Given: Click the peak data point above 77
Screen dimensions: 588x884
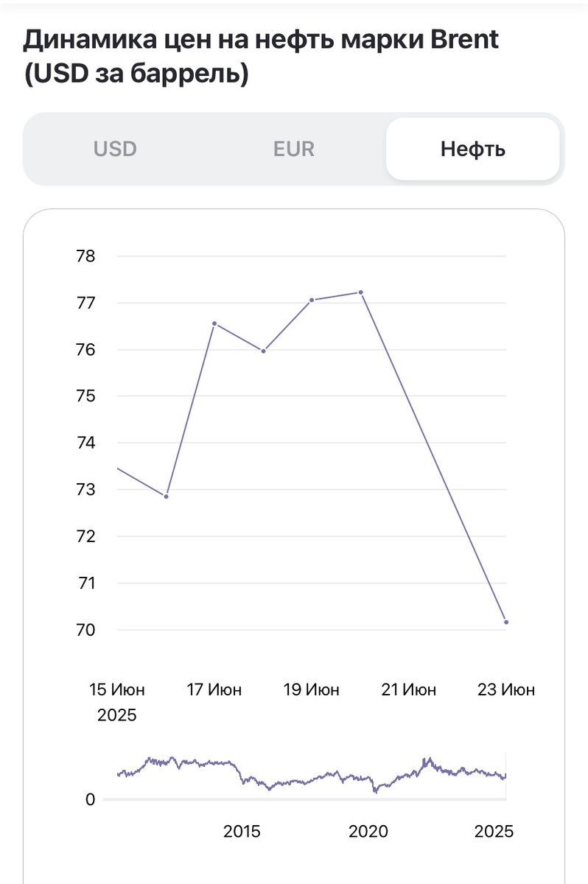Looking at the screenshot, I should click(x=361, y=292).
